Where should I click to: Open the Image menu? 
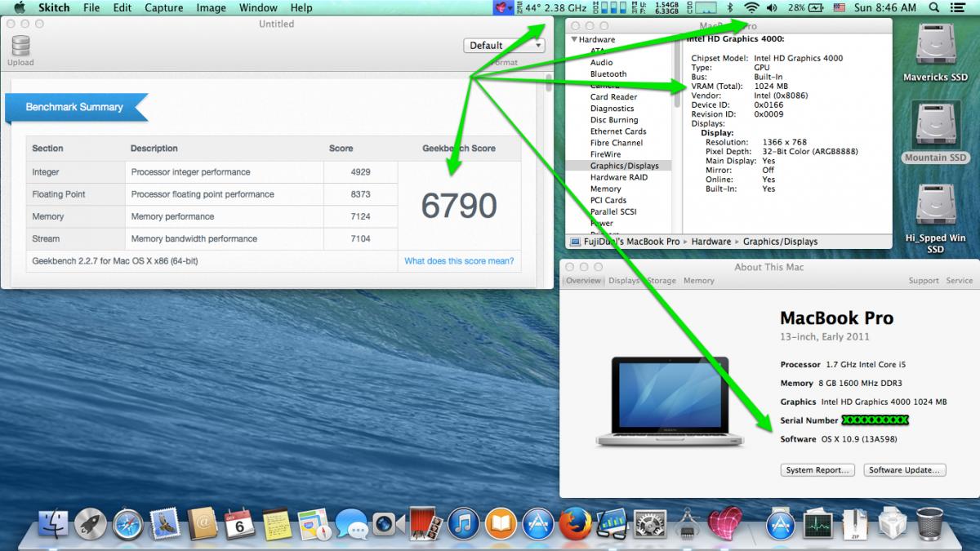[x=211, y=7]
